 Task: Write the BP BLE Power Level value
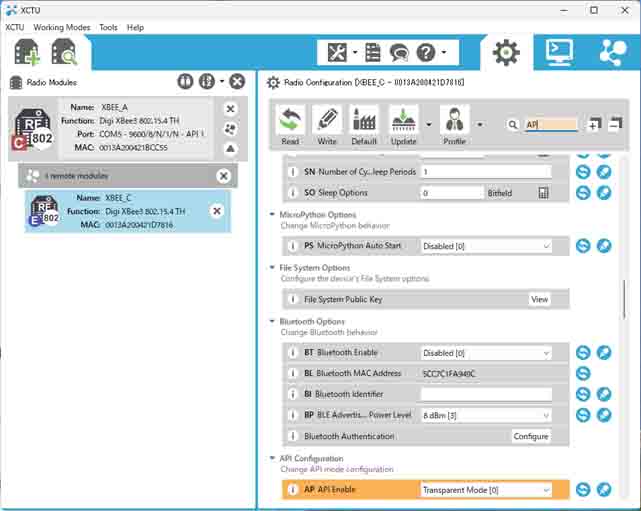(x=604, y=415)
